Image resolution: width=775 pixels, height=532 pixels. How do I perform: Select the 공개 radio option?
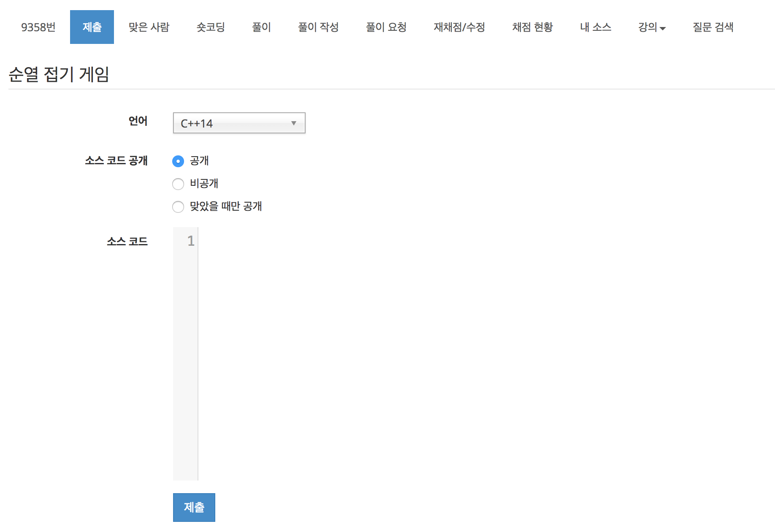point(178,161)
